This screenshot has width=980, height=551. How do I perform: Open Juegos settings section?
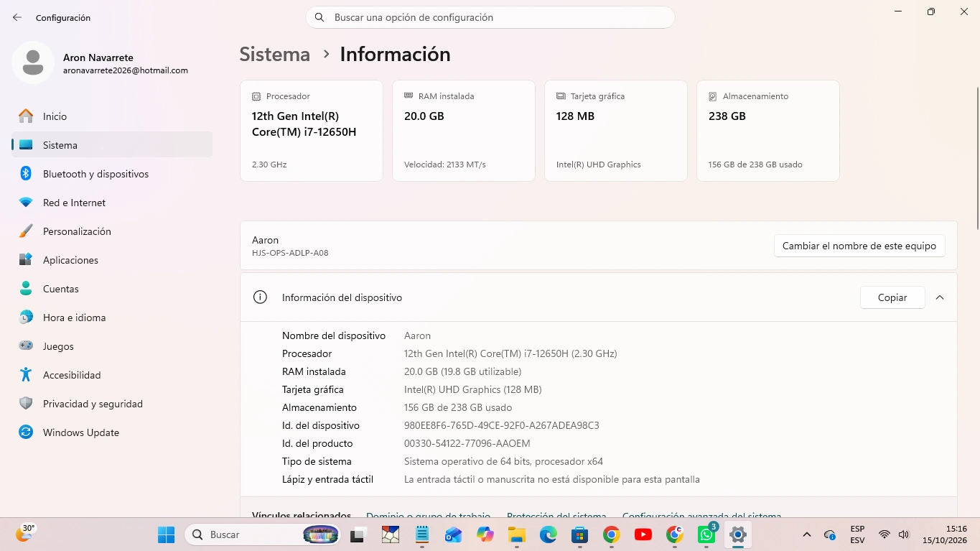(112, 346)
